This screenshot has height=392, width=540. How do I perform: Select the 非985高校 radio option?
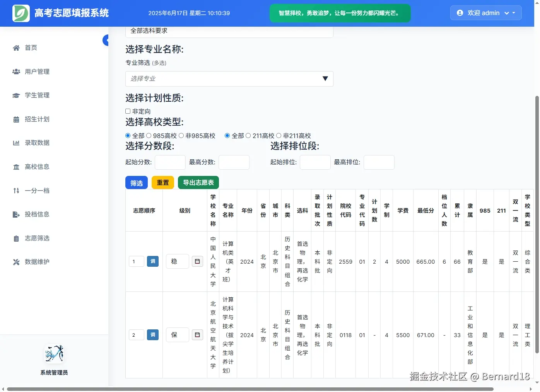[181, 136]
